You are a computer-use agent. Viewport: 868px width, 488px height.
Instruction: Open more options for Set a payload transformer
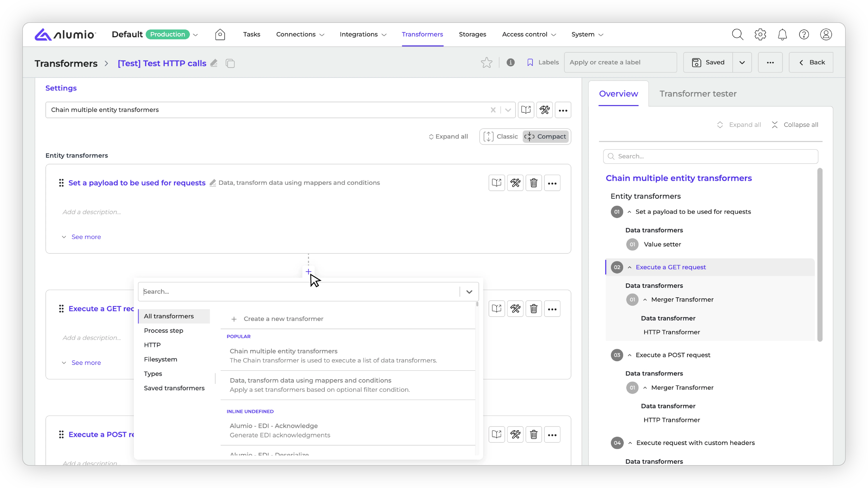point(552,183)
